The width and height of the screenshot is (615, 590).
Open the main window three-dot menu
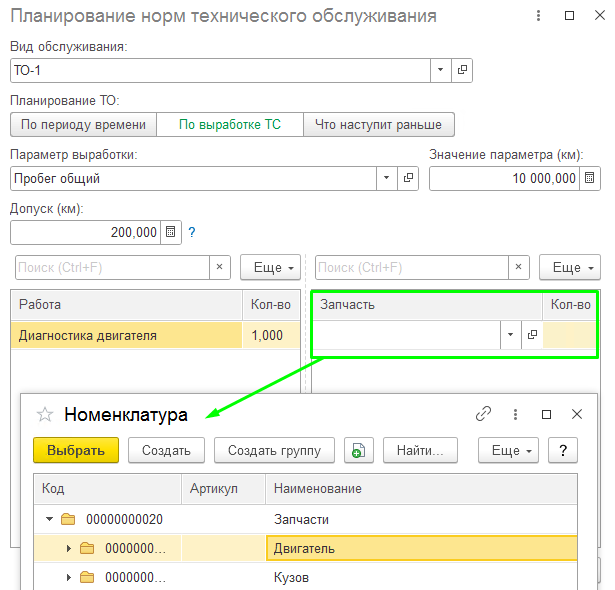click(539, 16)
